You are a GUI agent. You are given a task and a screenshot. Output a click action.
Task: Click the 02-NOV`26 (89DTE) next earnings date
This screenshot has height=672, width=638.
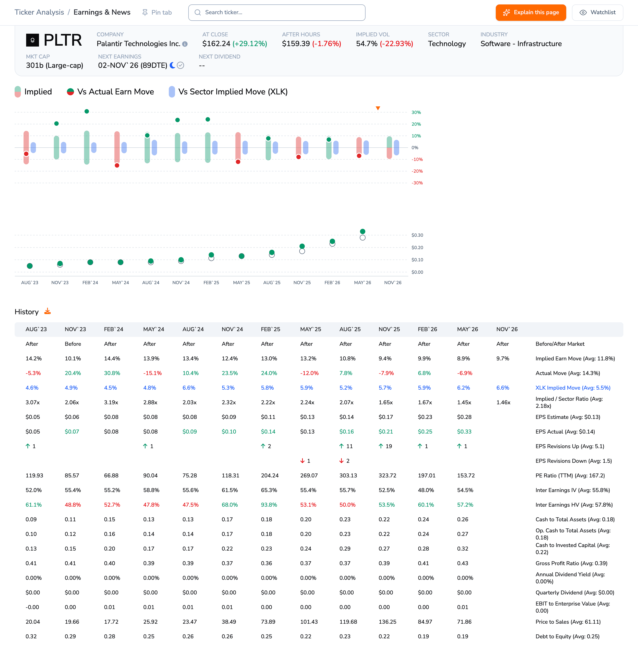[133, 65]
